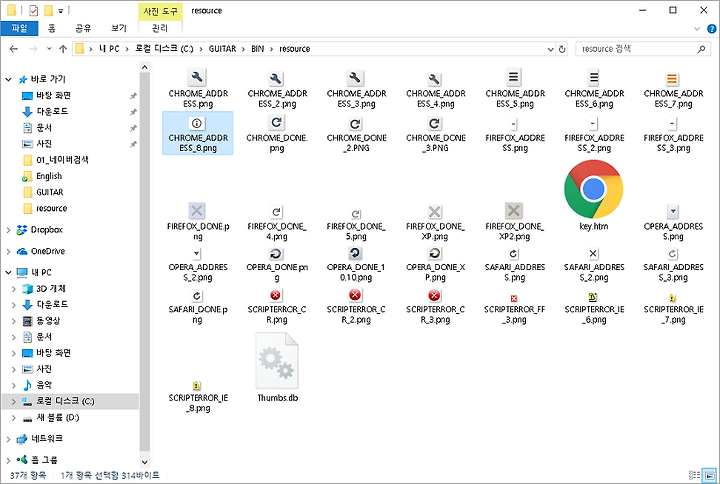720x484 pixels.
Task: Select the Thumbs.db system file
Action: [x=277, y=367]
